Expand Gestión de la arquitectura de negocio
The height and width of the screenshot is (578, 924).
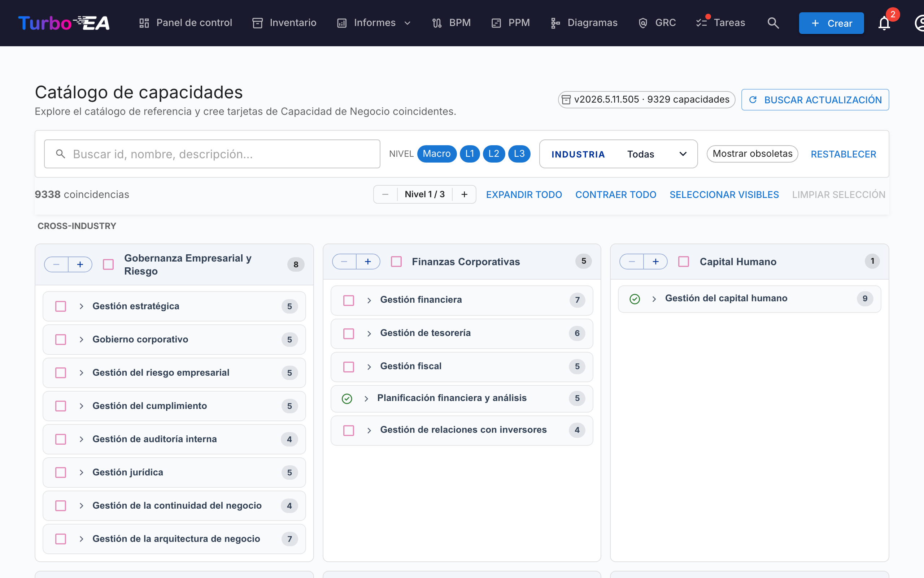tap(81, 539)
